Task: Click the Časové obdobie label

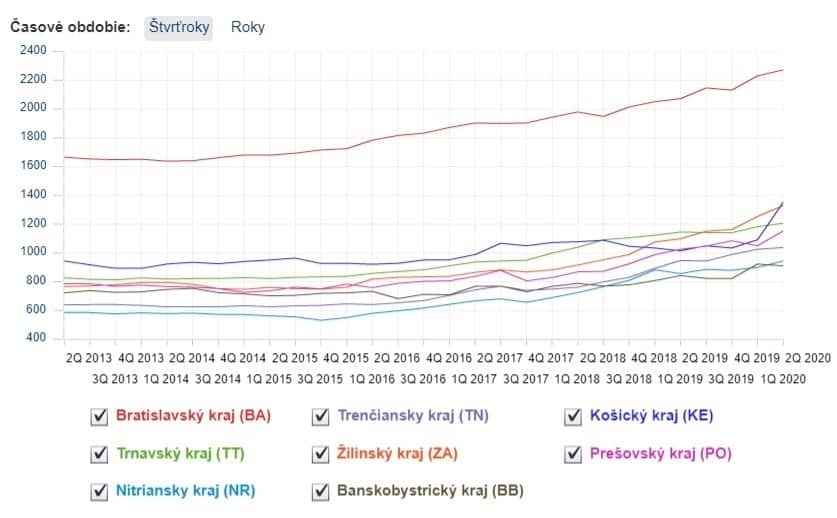Action: point(70,27)
